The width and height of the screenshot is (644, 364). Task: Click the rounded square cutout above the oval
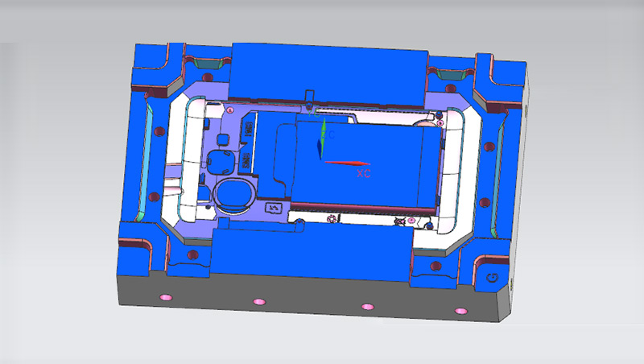217,160
